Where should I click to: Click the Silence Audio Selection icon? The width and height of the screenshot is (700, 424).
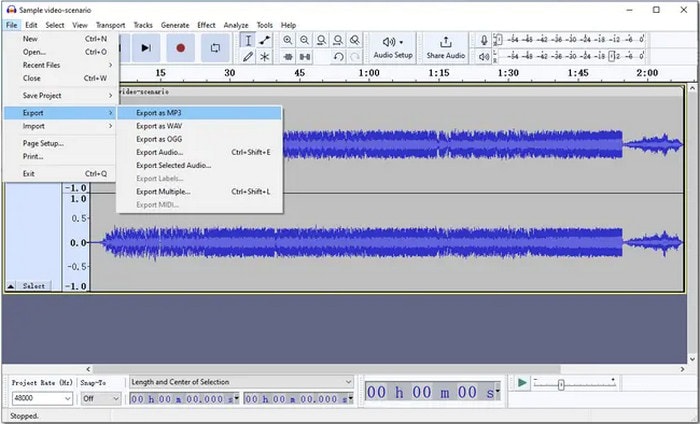pos(305,57)
